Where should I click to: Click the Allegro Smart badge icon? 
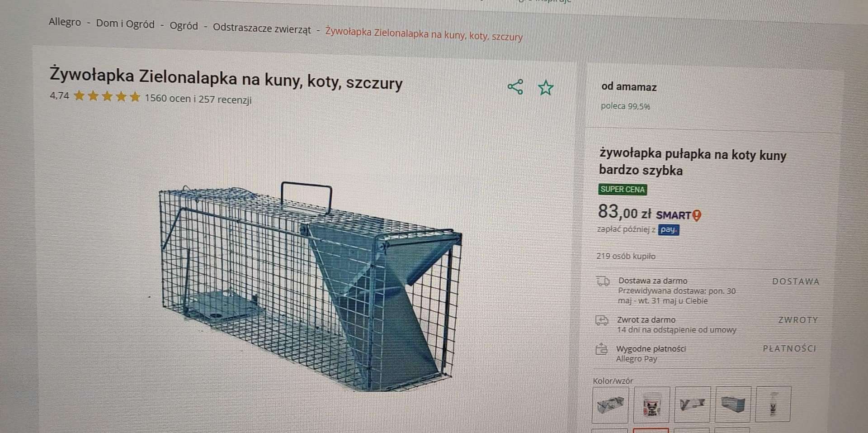[x=679, y=215]
